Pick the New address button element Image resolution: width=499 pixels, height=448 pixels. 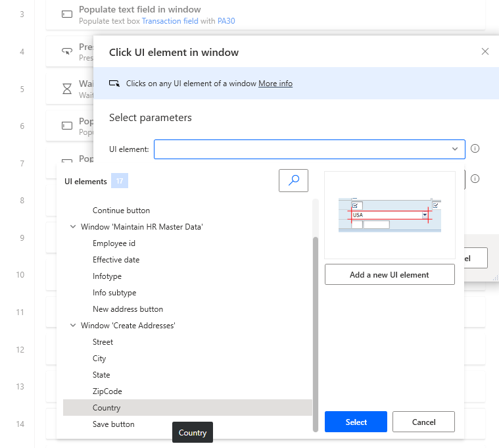pos(128,309)
